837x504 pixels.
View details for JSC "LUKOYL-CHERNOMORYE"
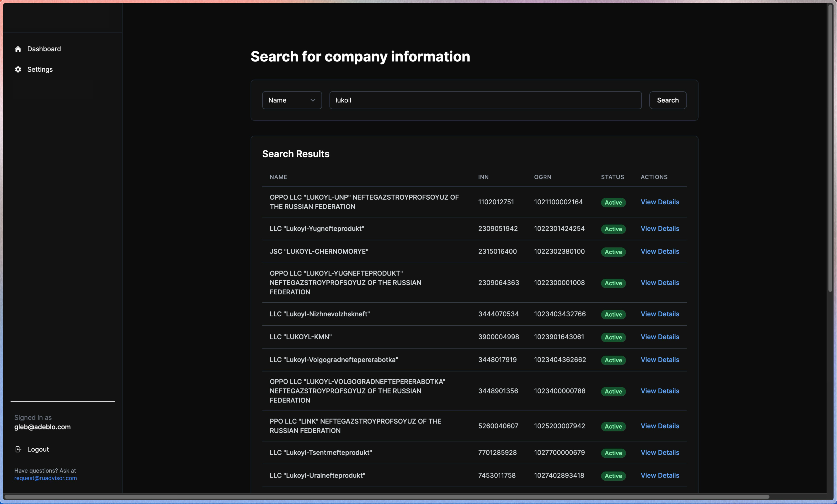[659, 251]
